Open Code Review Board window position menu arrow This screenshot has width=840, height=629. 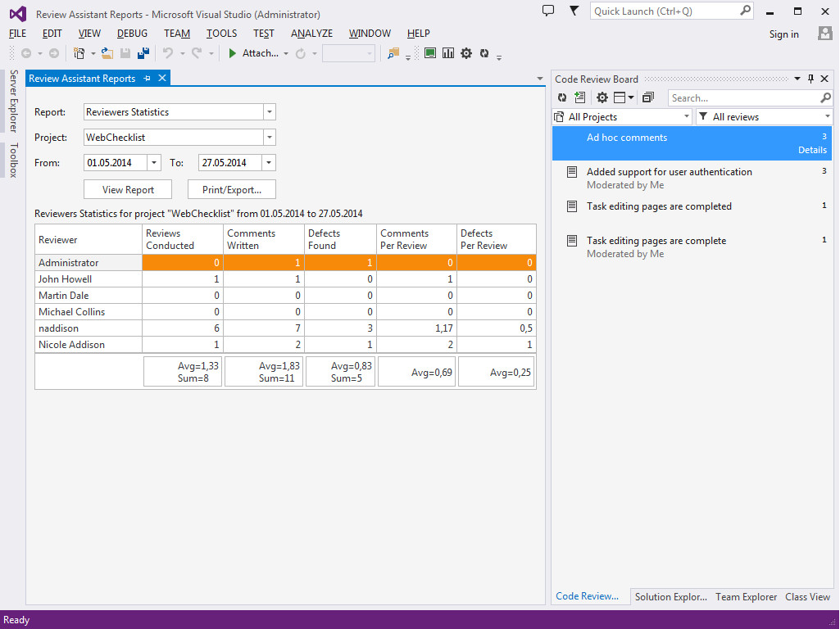pos(797,79)
